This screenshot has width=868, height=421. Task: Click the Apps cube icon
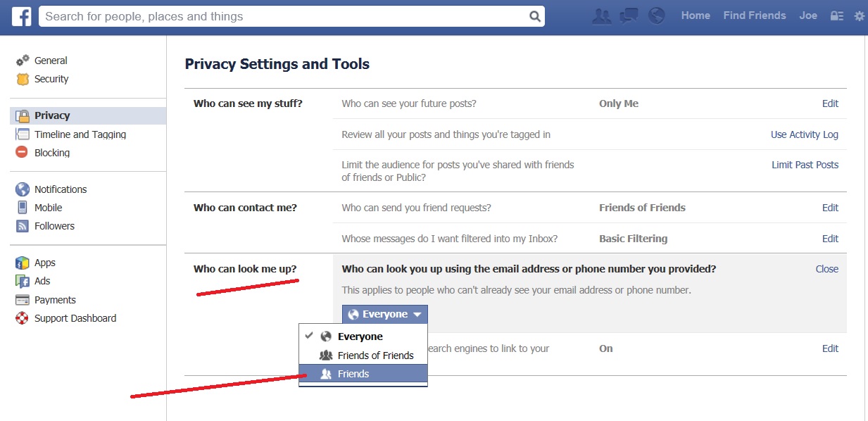(23, 263)
